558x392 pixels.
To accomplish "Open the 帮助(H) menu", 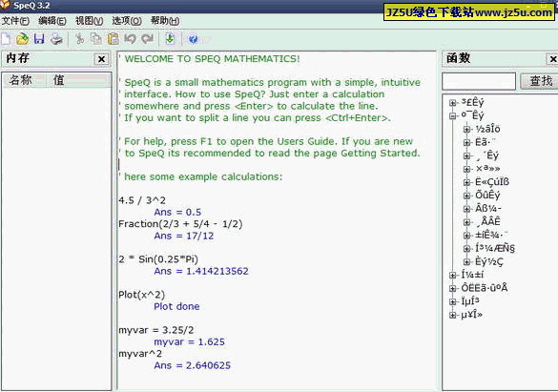I will point(165,21).
